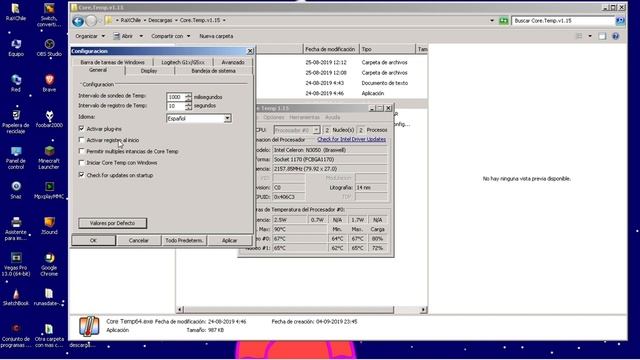
Task: Select the General tab
Action: click(98, 70)
